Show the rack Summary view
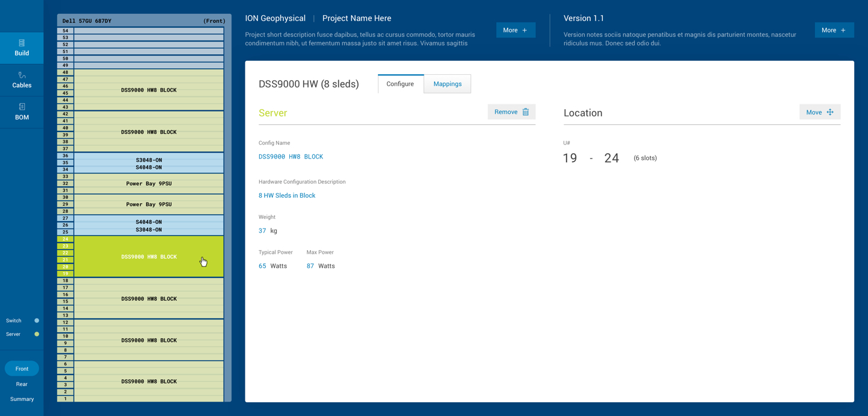Viewport: 868px width, 416px height. tap(22, 399)
